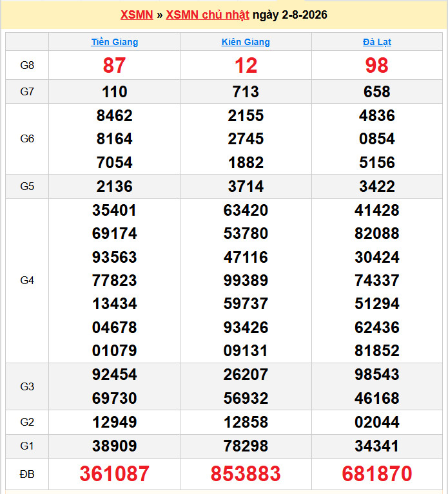The width and height of the screenshot is (448, 494).
Task: Select G6 number 4836
Action: (376, 115)
